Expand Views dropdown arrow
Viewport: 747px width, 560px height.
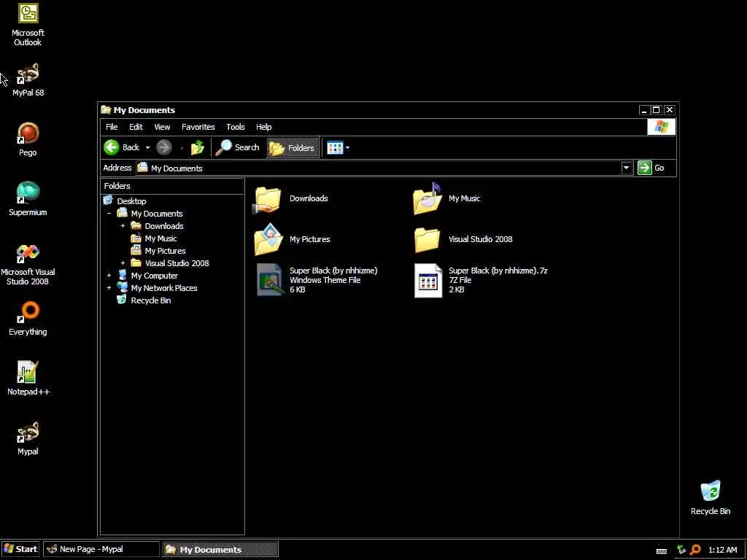tap(348, 147)
